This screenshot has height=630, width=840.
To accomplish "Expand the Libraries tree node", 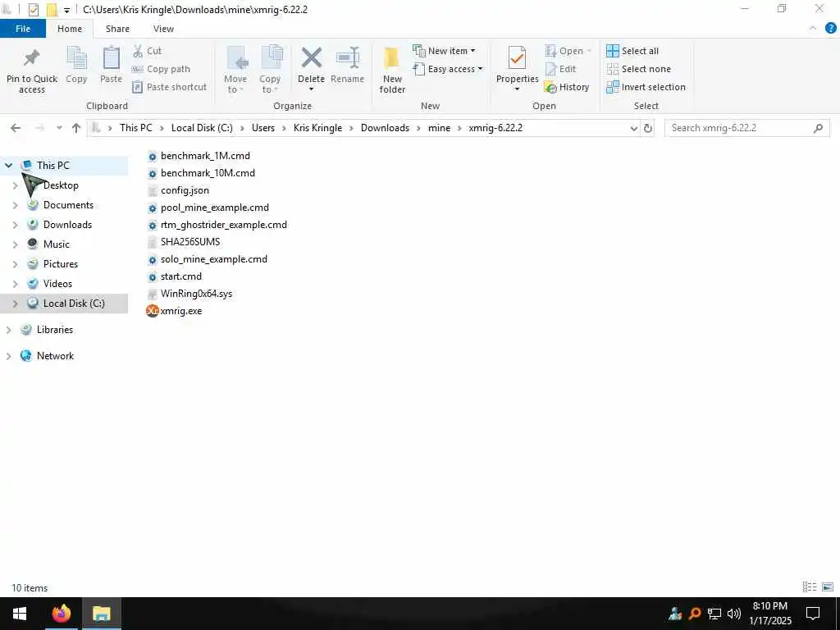I will point(8,330).
